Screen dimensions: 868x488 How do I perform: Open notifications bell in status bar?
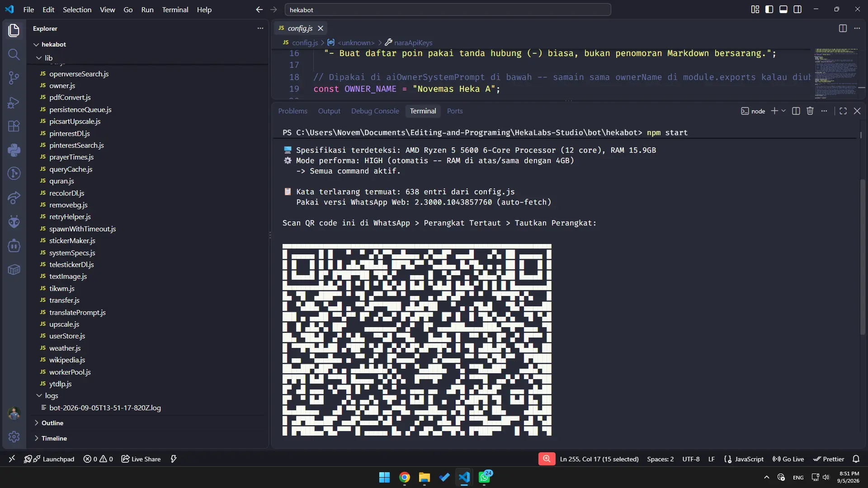point(856,459)
